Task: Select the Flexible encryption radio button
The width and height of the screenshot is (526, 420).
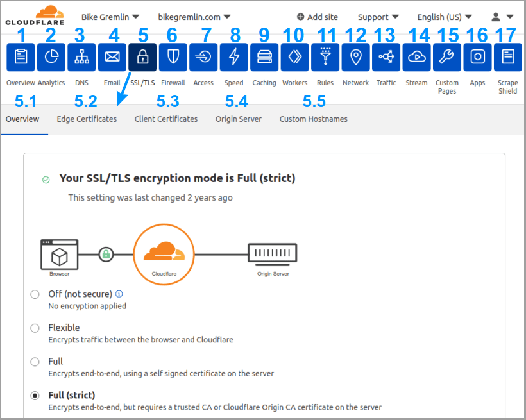Action: pyautogui.click(x=35, y=328)
